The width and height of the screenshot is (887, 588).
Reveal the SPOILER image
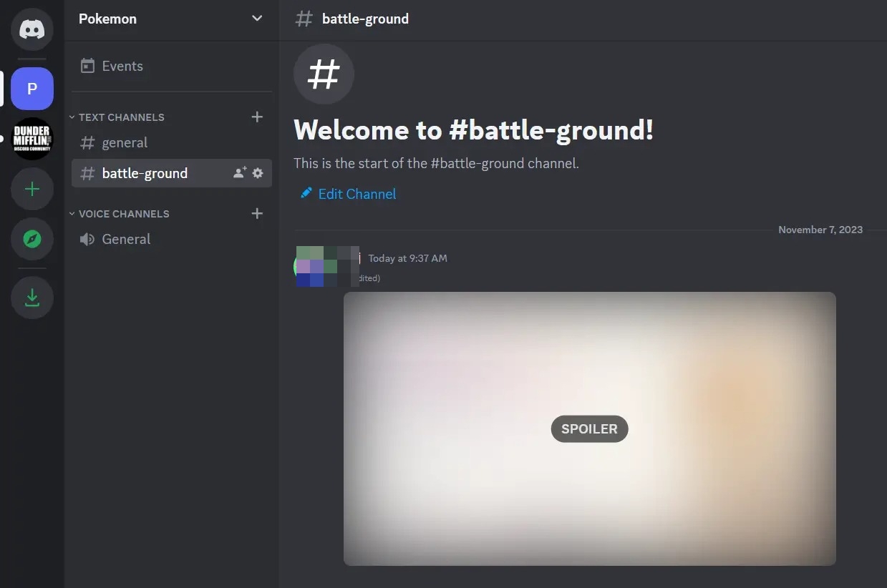coord(589,428)
